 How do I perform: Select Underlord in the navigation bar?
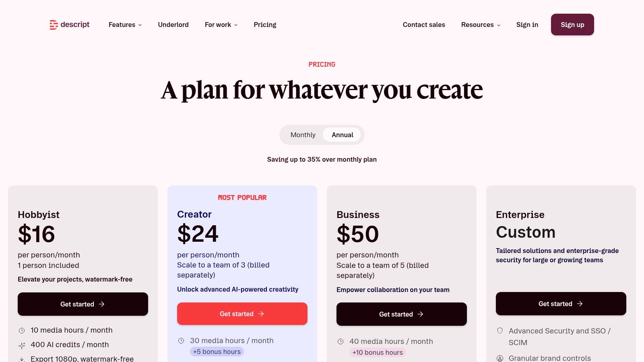(x=173, y=25)
